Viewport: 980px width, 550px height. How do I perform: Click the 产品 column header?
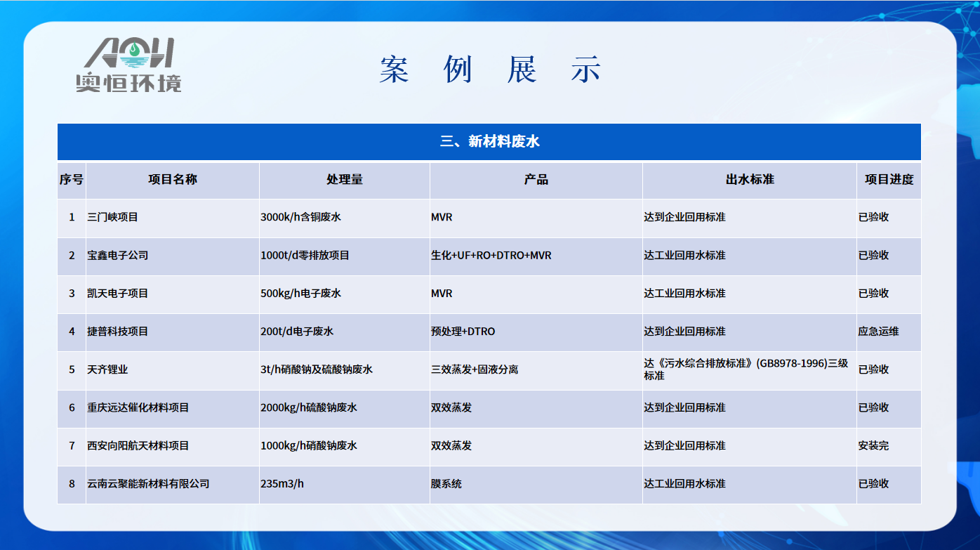point(536,180)
